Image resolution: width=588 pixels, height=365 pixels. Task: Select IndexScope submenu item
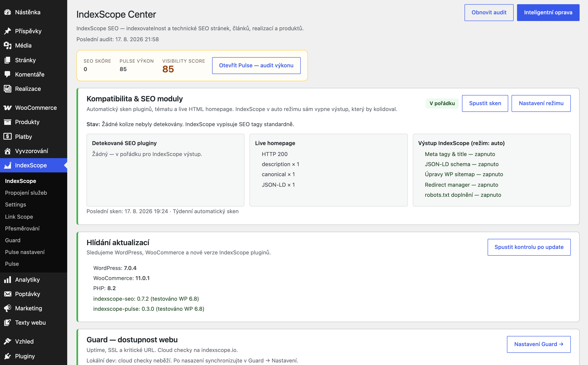coord(21,181)
